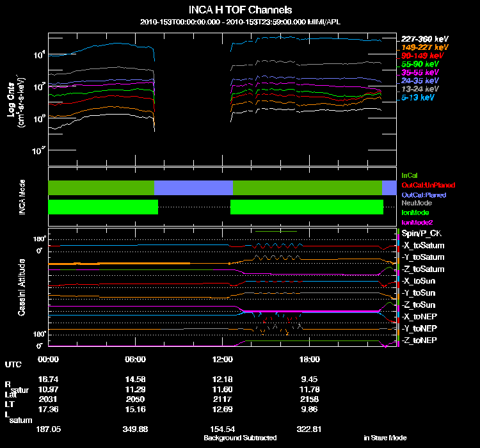
Task: Click the OutCal:Planed legend label
Action: pyautogui.click(x=423, y=194)
